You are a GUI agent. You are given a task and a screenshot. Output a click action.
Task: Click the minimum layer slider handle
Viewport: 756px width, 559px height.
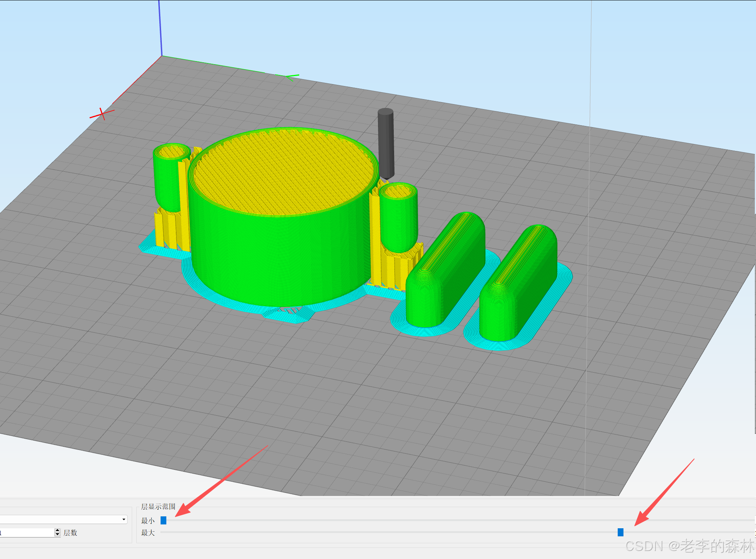(163, 520)
